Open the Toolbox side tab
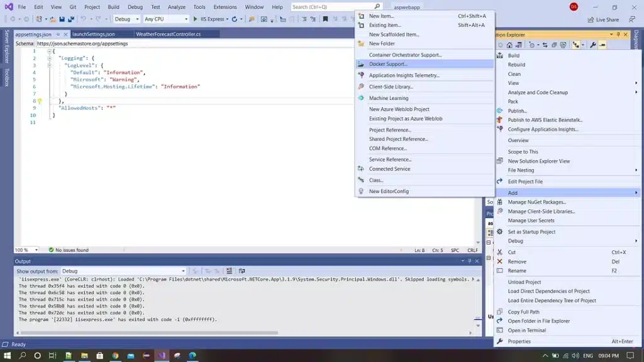644x362 pixels. [x=6, y=77]
